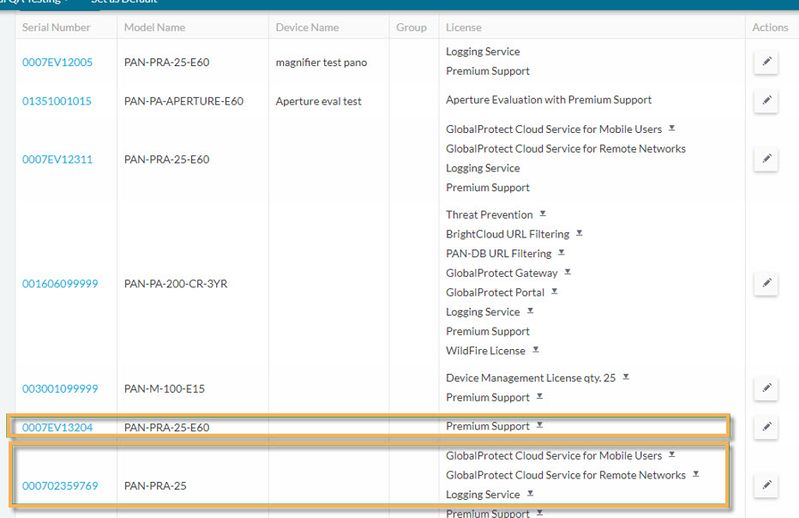
Task: Click 'Aperture Evaluation with Premium Support' license
Action: click(549, 100)
